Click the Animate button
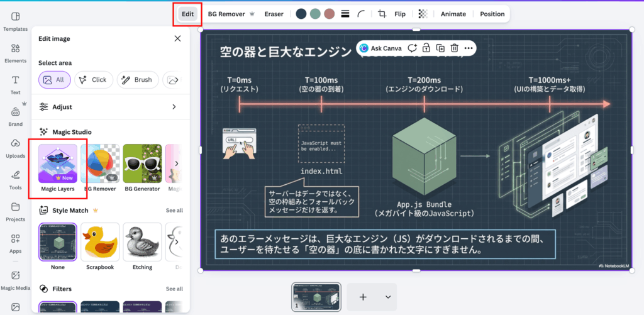The width and height of the screenshot is (644, 315). tap(453, 14)
